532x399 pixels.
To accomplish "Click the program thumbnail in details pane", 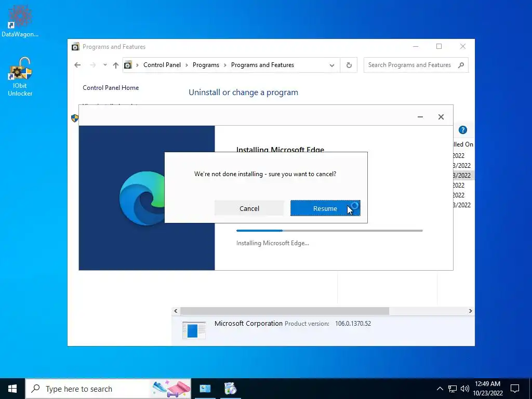I will click(x=194, y=330).
